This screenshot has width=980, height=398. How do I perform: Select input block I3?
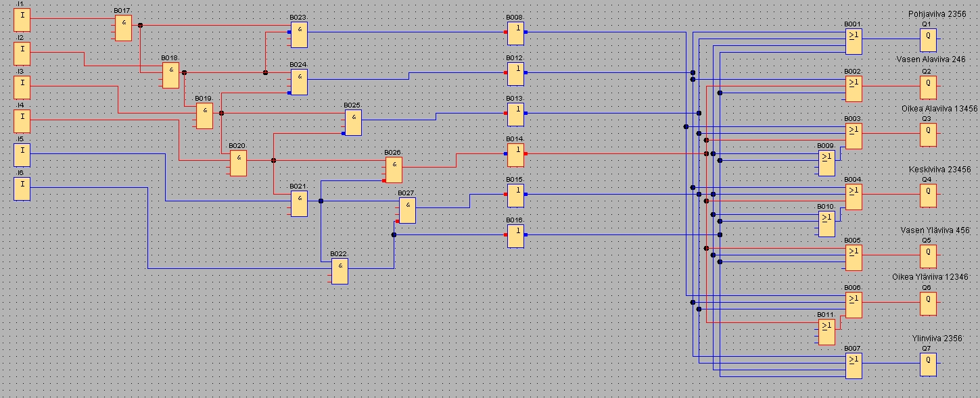click(x=22, y=87)
